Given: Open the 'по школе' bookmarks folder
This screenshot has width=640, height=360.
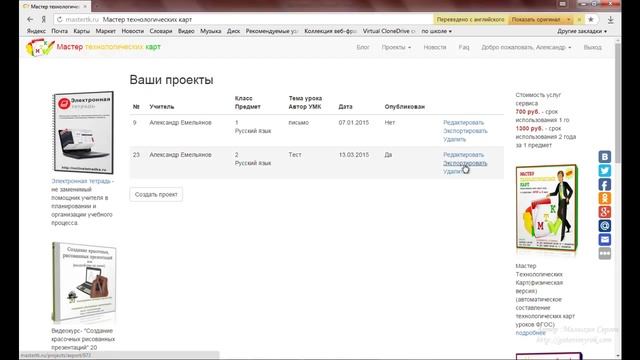Looking at the screenshot, I should pyautogui.click(x=436, y=31).
